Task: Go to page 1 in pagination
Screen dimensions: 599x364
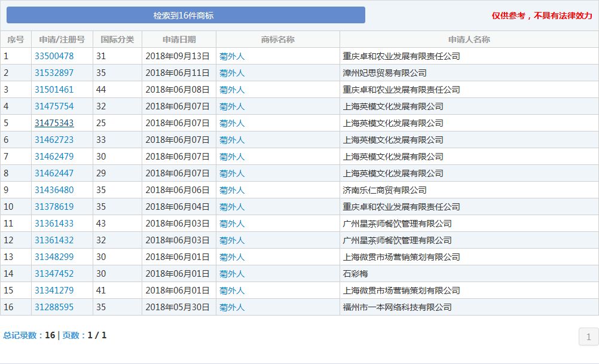Action: pos(588,337)
